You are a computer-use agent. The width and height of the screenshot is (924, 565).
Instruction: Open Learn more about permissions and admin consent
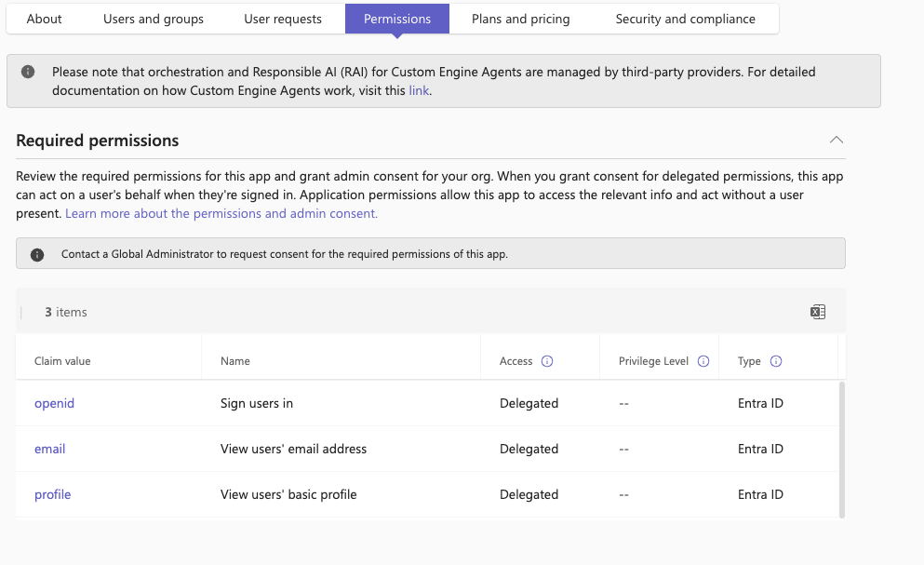(221, 213)
